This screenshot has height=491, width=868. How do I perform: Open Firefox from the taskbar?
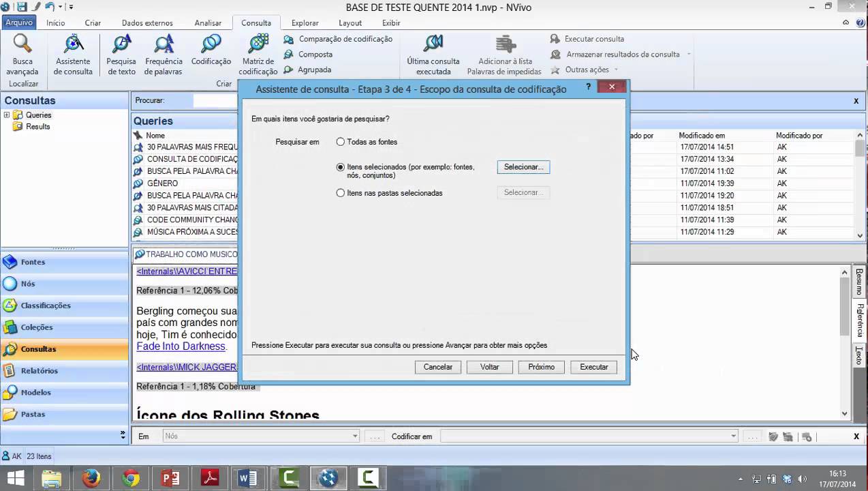(91, 478)
